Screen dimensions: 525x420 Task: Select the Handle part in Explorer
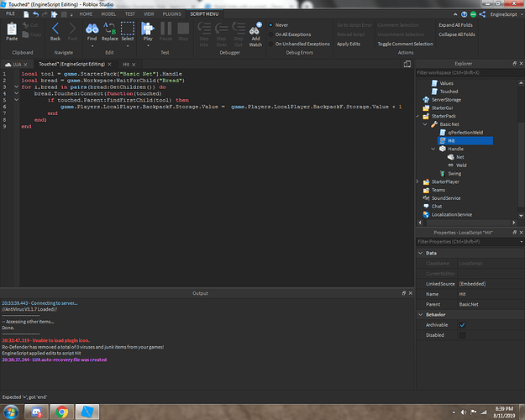click(x=455, y=149)
